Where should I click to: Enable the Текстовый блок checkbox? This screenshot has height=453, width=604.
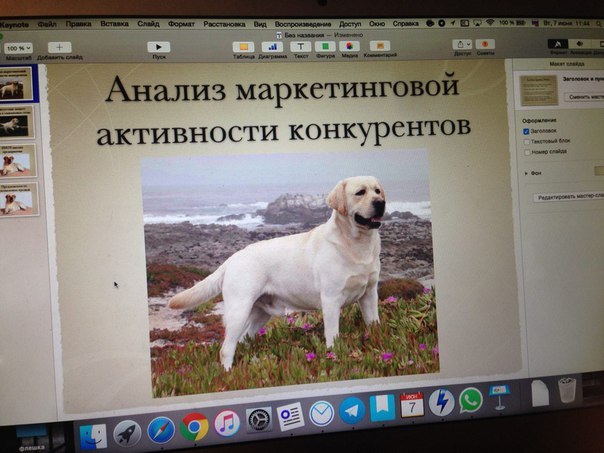point(527,141)
